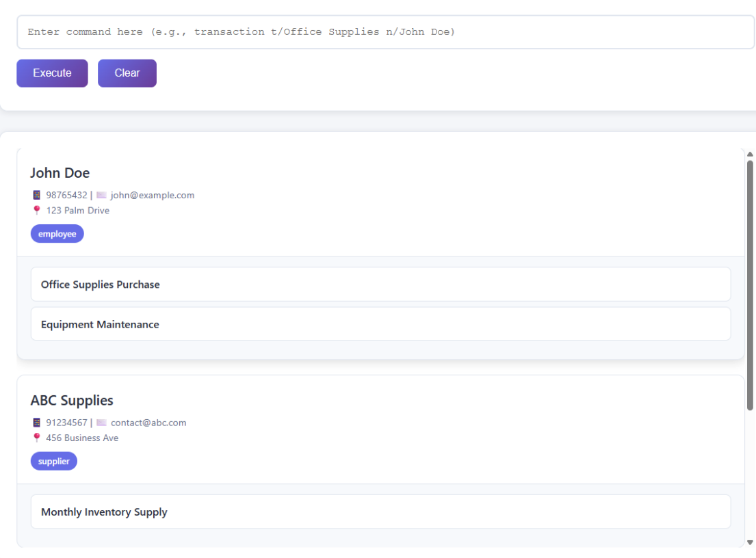Click the ABC Supplies contact name
The height and width of the screenshot is (558, 756).
[x=72, y=401]
